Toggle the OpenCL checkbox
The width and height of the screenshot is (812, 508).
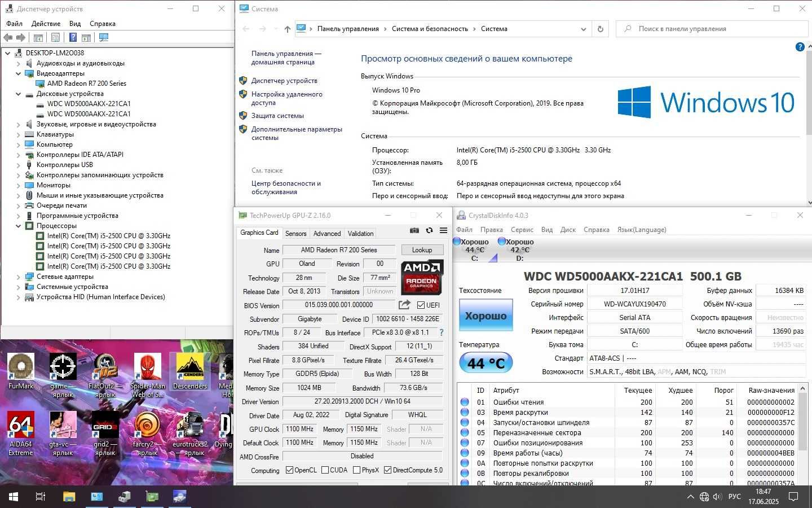coord(289,470)
